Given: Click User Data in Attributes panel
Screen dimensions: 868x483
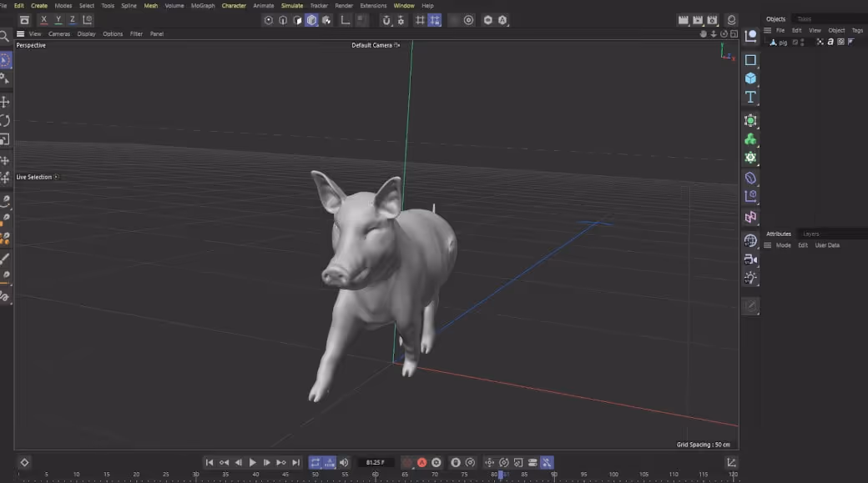Looking at the screenshot, I should click(x=827, y=245).
